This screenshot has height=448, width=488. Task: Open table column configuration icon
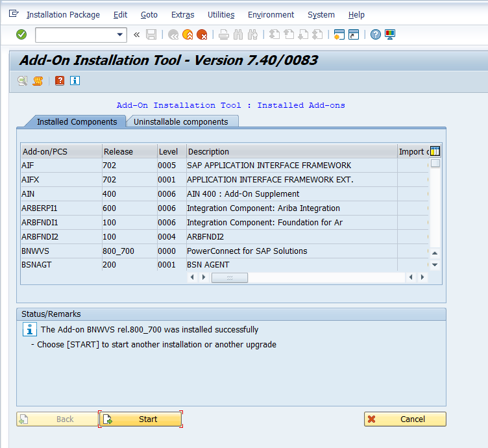point(435,151)
